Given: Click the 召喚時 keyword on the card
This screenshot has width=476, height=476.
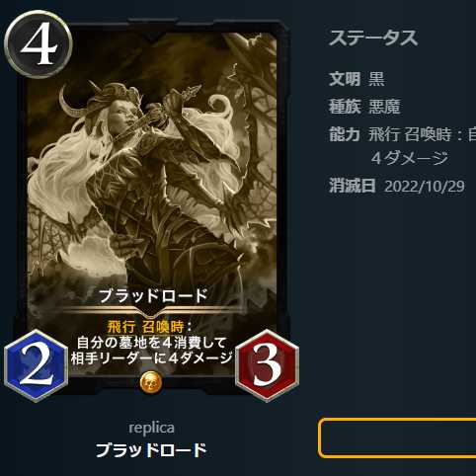Looking at the screenshot, I should click(x=163, y=327).
